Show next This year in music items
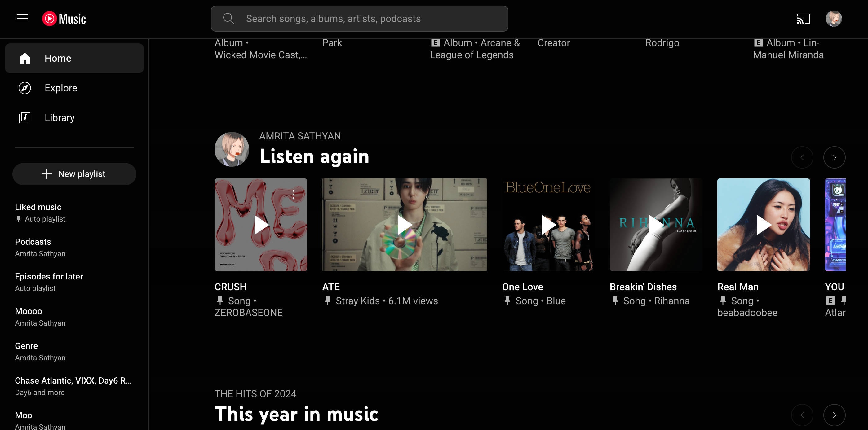Screen dimensions: 868x430 coord(834,415)
